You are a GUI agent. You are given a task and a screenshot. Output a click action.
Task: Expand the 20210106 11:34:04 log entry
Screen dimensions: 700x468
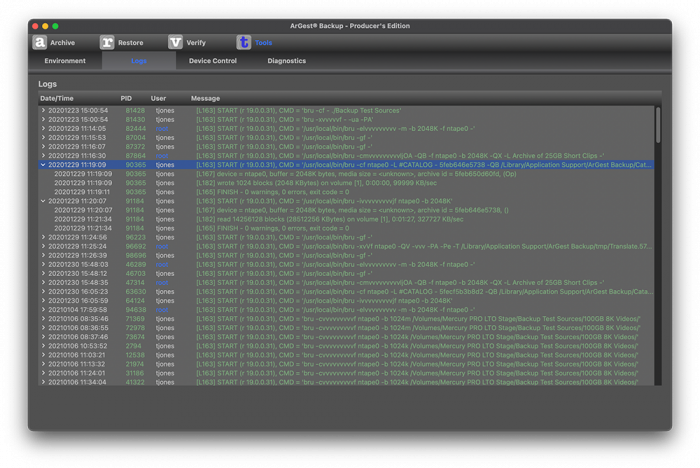[x=43, y=382]
